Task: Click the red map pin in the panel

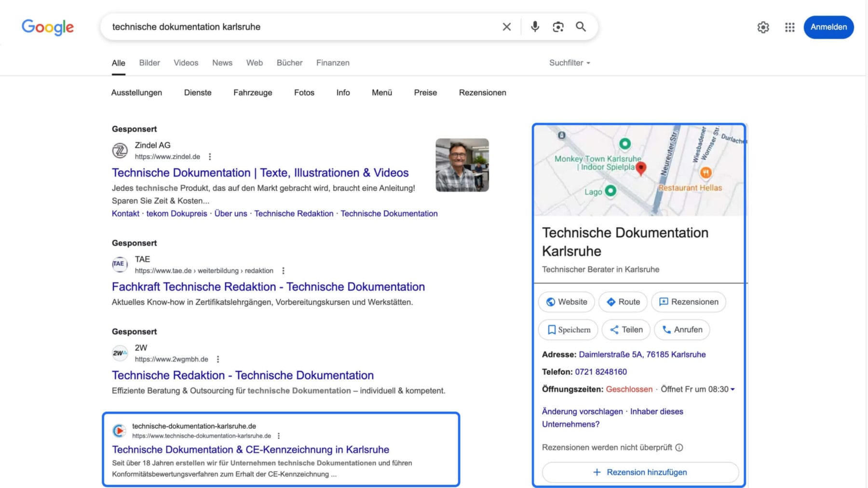Action: click(641, 170)
